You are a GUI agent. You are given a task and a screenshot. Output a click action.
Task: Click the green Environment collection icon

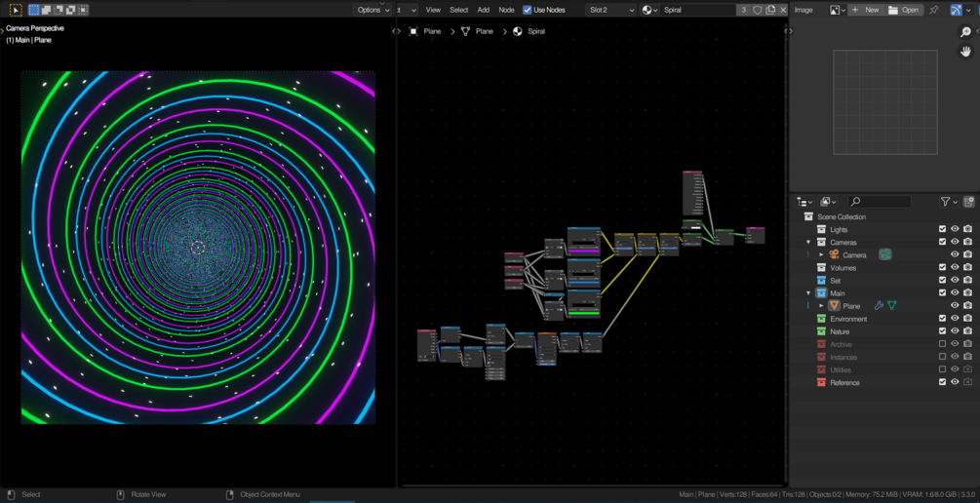coord(821,319)
